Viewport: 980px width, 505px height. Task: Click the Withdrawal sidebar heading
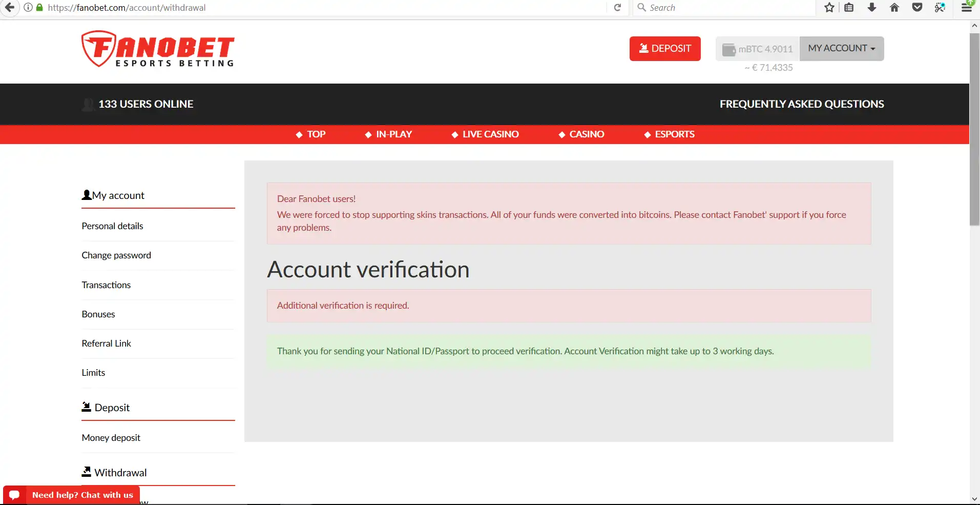[121, 473]
